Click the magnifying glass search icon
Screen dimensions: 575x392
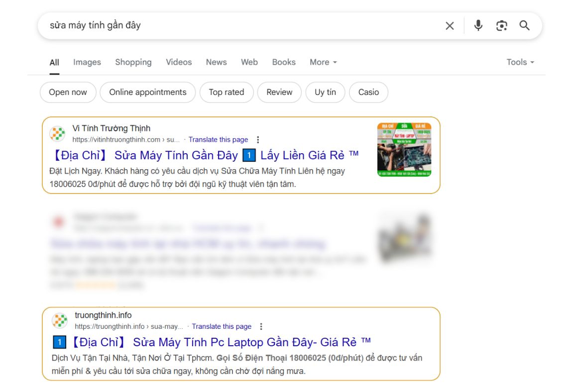[524, 25]
